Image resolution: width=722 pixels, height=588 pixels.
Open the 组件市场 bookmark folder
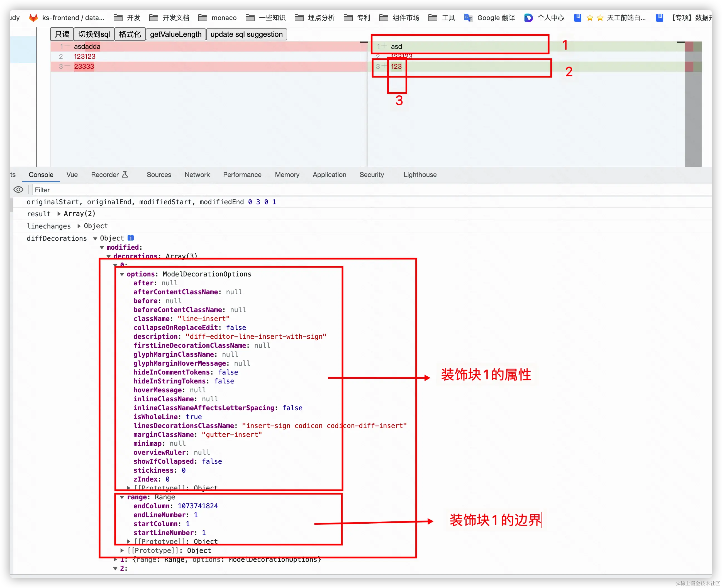tap(399, 18)
